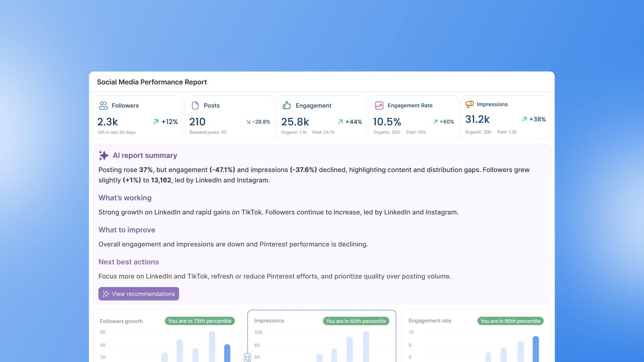
Task: Click the 90th percentile badge
Action: [510, 321]
